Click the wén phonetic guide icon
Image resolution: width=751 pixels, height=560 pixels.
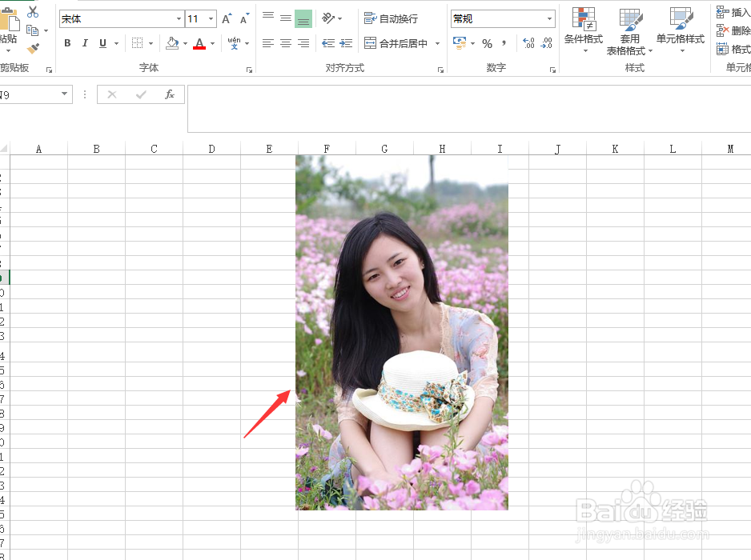click(235, 43)
